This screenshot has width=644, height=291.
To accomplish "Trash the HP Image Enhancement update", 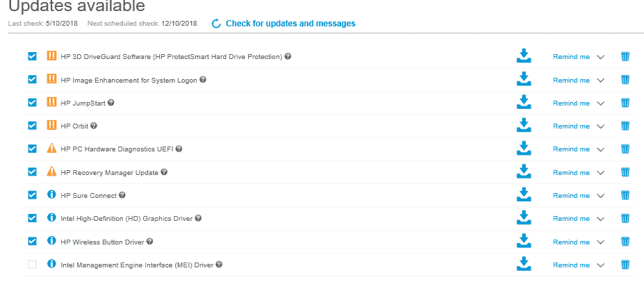I will click(x=625, y=80).
